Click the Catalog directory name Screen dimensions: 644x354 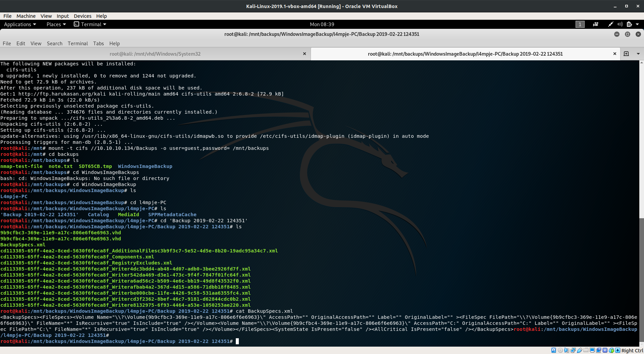pos(98,215)
